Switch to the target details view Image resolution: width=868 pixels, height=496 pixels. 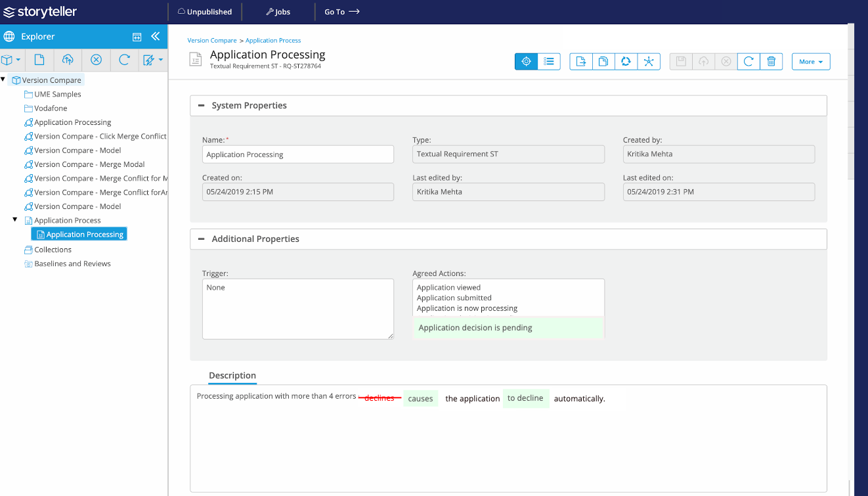click(x=526, y=61)
